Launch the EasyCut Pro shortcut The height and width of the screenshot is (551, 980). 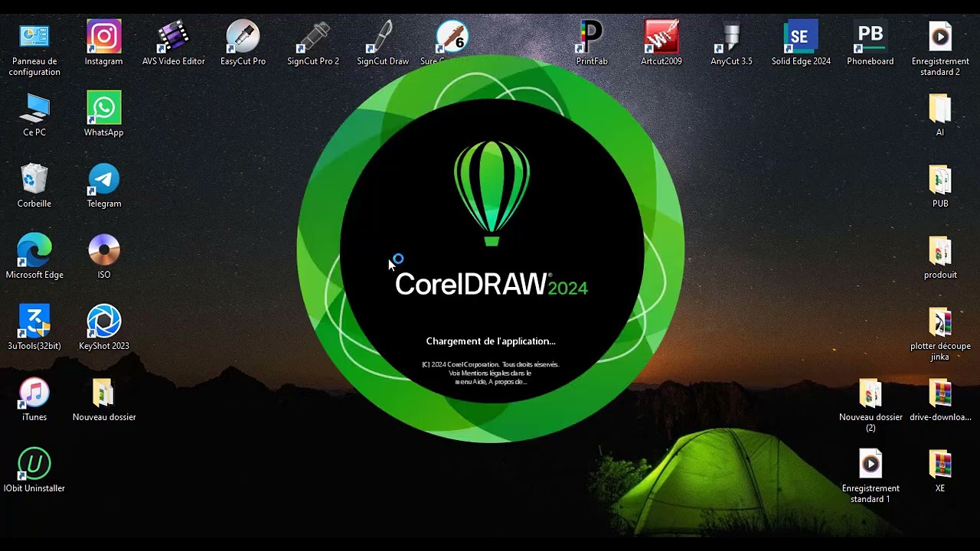click(243, 43)
